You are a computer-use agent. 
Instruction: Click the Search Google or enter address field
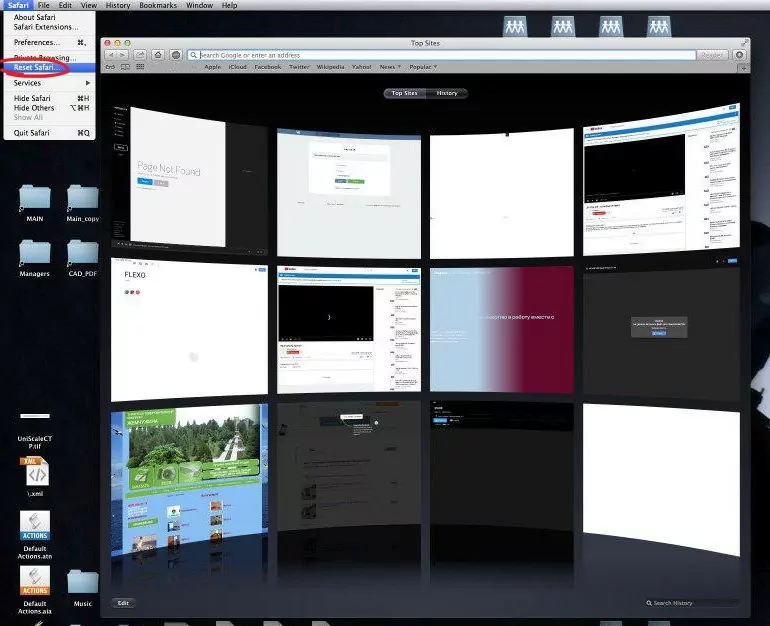[441, 55]
